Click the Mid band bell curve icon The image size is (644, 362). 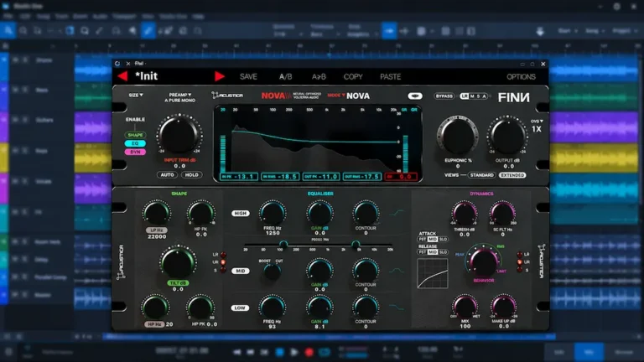pyautogui.click(x=397, y=271)
